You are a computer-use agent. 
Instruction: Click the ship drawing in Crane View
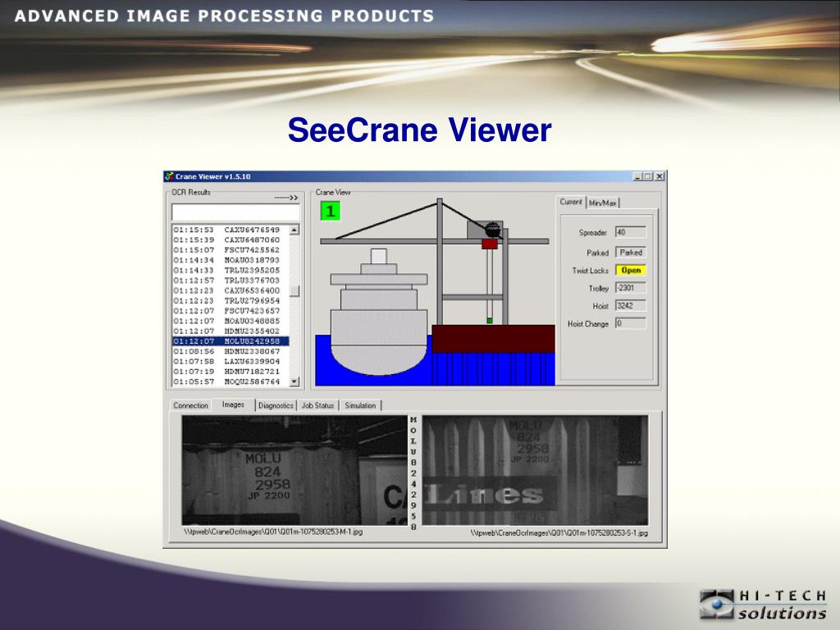point(379,313)
